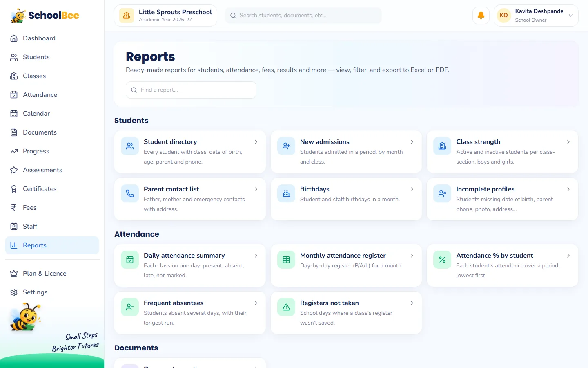
Task: Click the magnifier icon in Find a report
Action: pyautogui.click(x=134, y=90)
